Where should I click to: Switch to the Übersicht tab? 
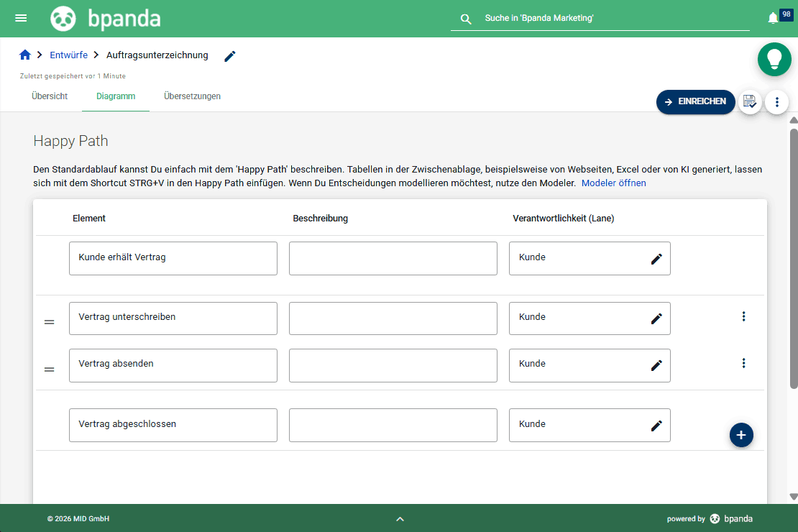click(x=49, y=96)
